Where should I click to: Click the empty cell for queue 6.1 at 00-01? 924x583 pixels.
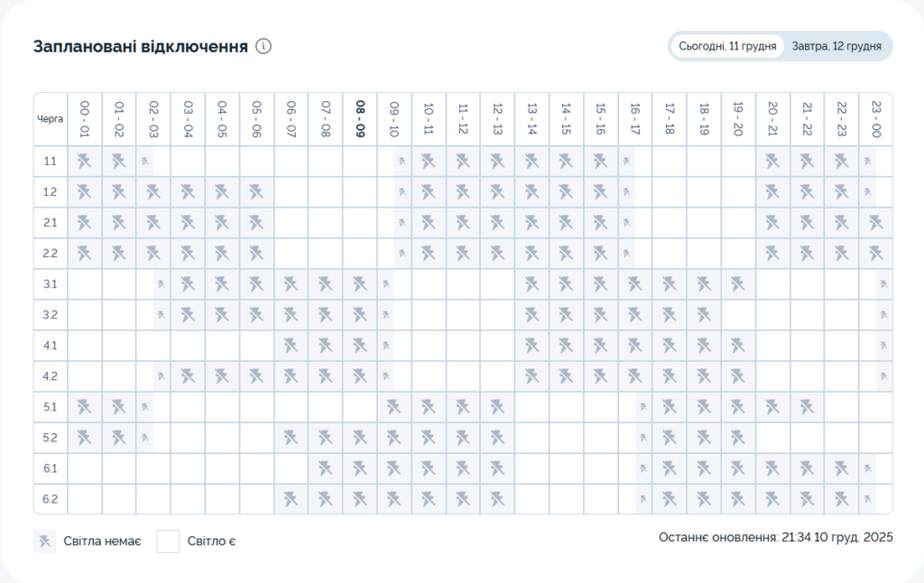[85, 468]
